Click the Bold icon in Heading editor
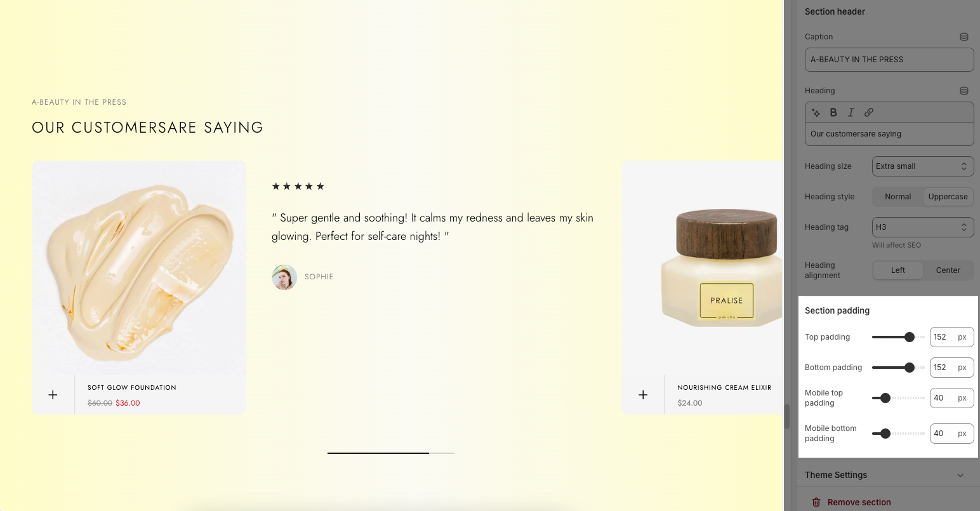980x511 pixels. 833,112
